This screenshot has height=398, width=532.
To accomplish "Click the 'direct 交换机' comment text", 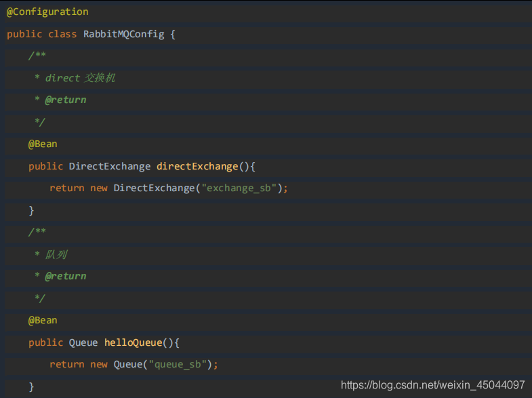I will pyautogui.click(x=81, y=78).
